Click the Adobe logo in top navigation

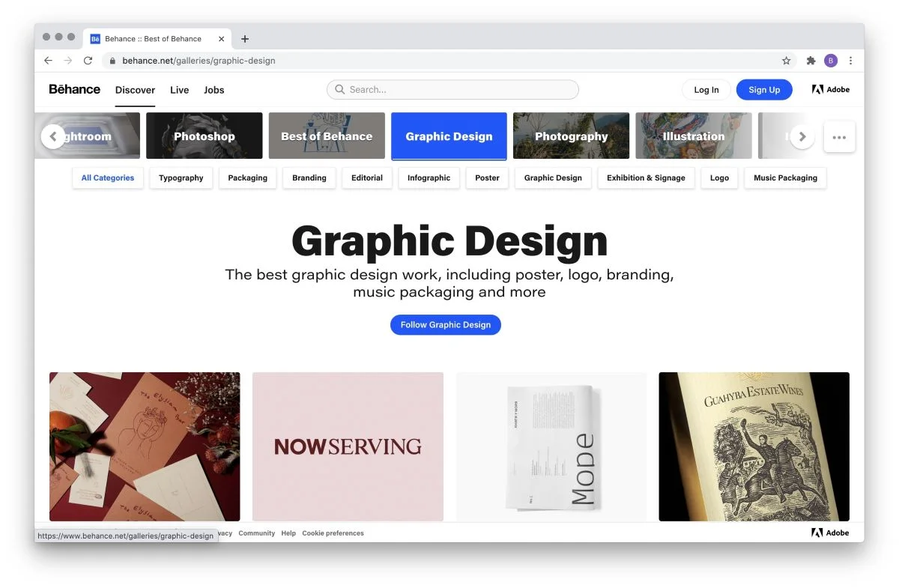tap(830, 90)
